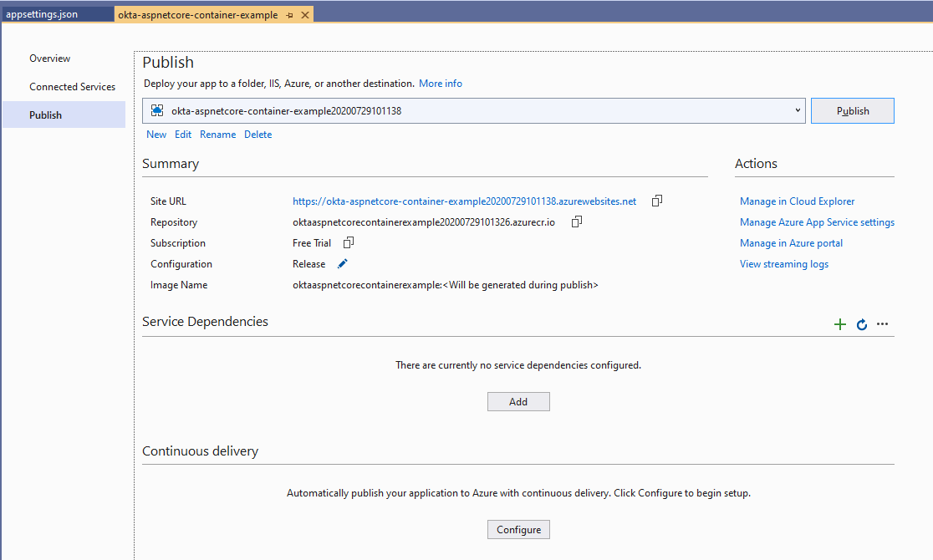This screenshot has height=560, width=933.
Task: Expand the publish profile dropdown
Action: (798, 110)
